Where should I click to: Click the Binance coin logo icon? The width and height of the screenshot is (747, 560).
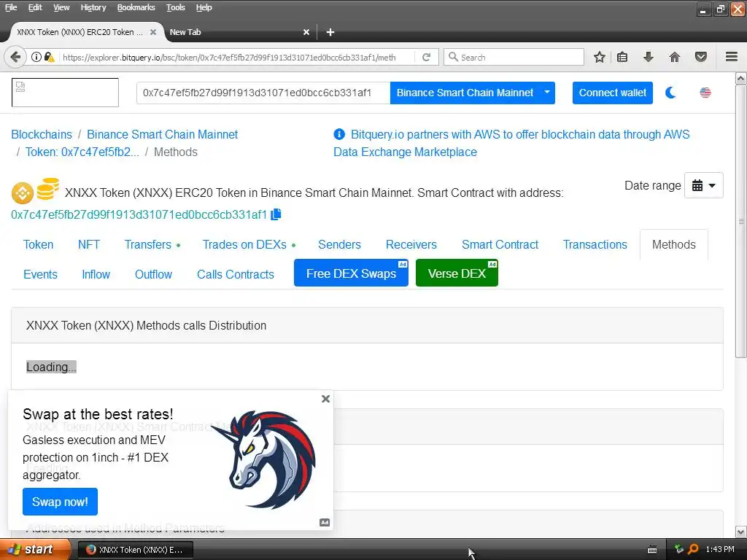pyautogui.click(x=23, y=192)
